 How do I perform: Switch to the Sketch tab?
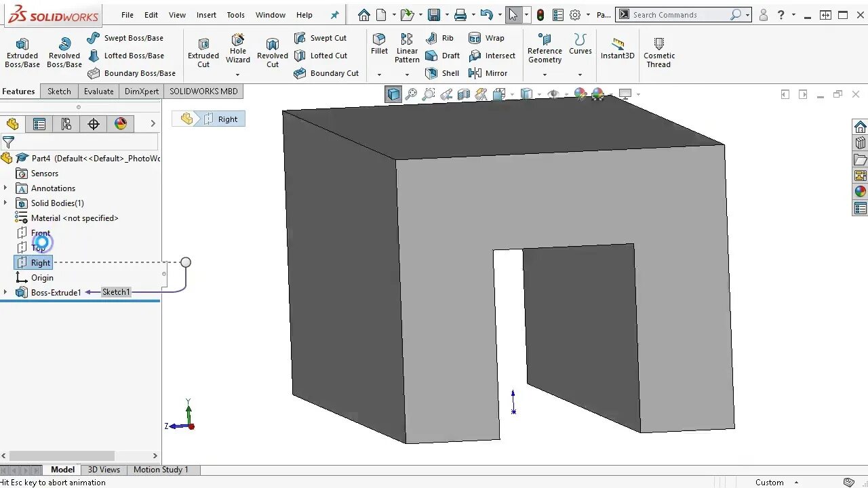pyautogui.click(x=59, y=91)
